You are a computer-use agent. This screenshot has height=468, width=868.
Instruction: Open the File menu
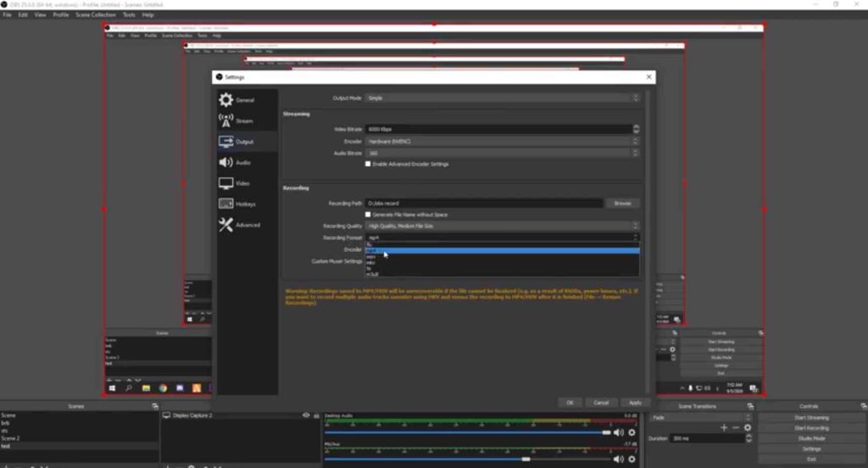tap(7, 15)
